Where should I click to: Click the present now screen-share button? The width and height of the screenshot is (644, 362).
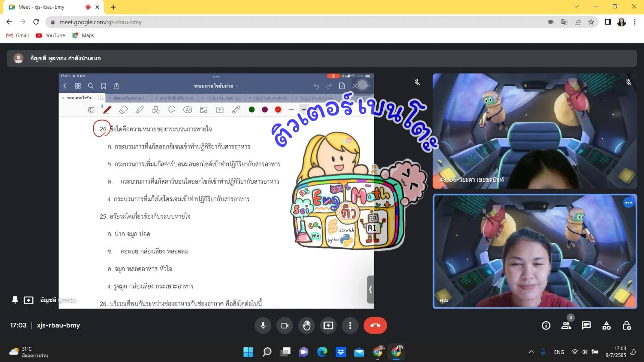[x=328, y=325]
